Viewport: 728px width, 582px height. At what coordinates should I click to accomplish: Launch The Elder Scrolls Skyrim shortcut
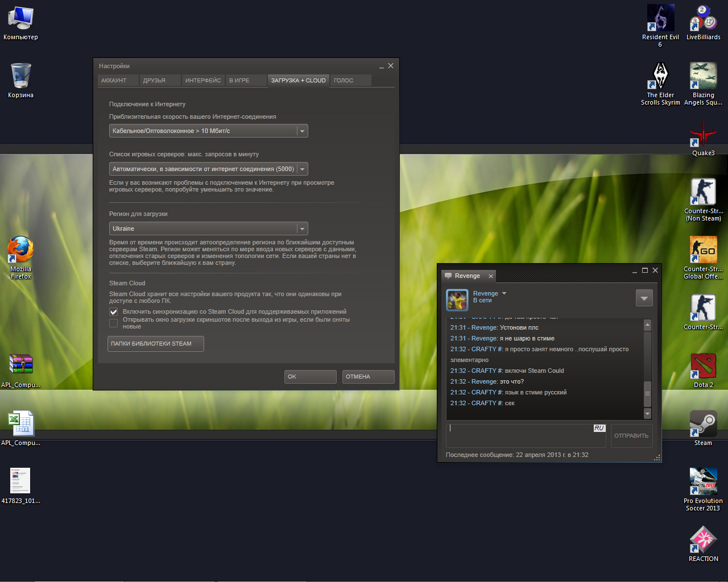[x=660, y=84]
